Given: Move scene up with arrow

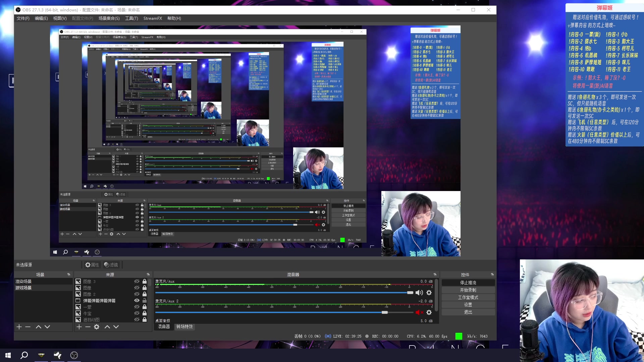Looking at the screenshot, I should tap(39, 327).
